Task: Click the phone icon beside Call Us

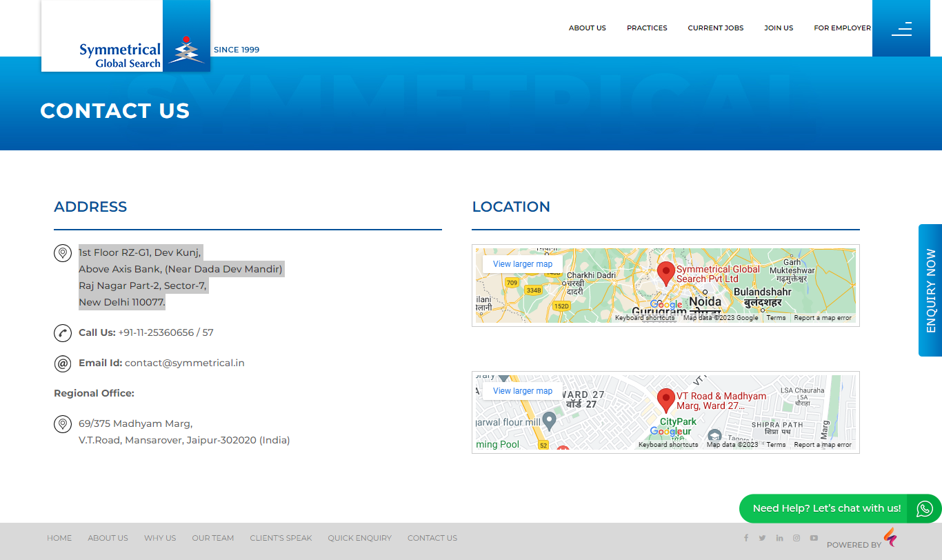Action: coord(63,333)
